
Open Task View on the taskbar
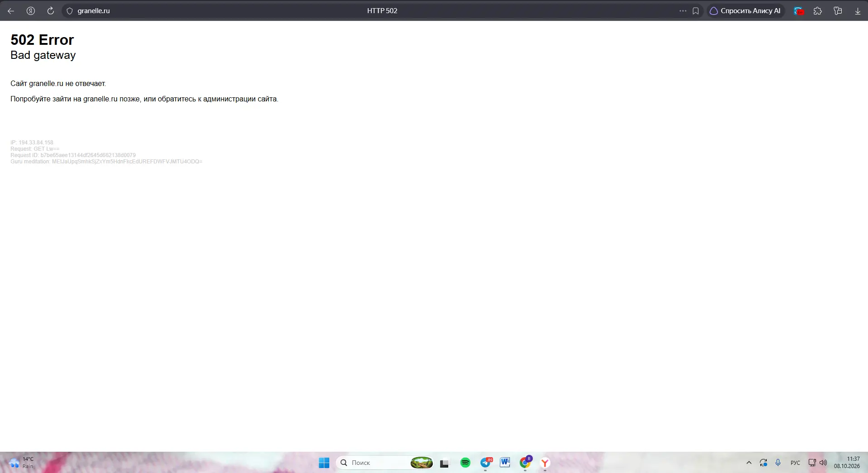444,463
